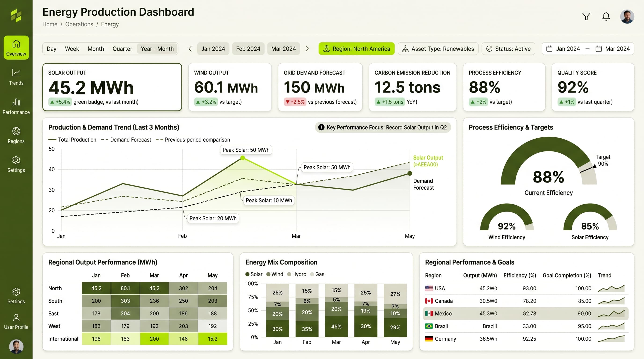Click the calendar icon before Mar 2024 end date
This screenshot has width=644, height=359.
(x=599, y=49)
